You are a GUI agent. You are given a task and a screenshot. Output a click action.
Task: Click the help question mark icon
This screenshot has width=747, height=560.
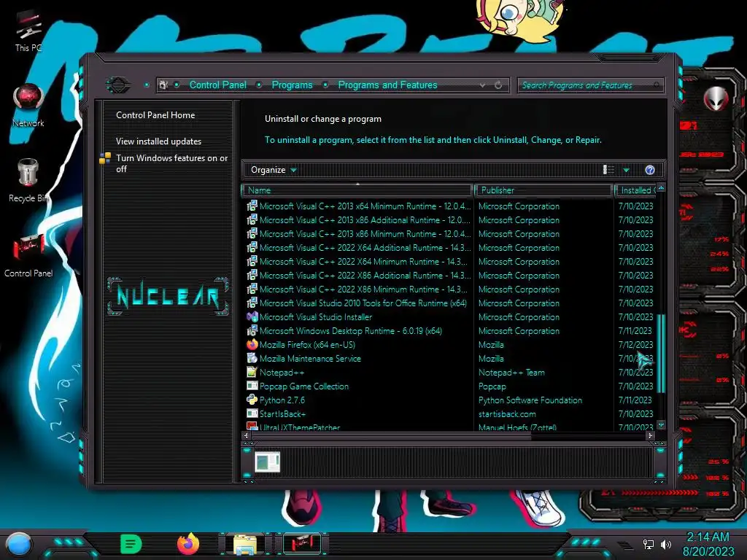point(650,170)
